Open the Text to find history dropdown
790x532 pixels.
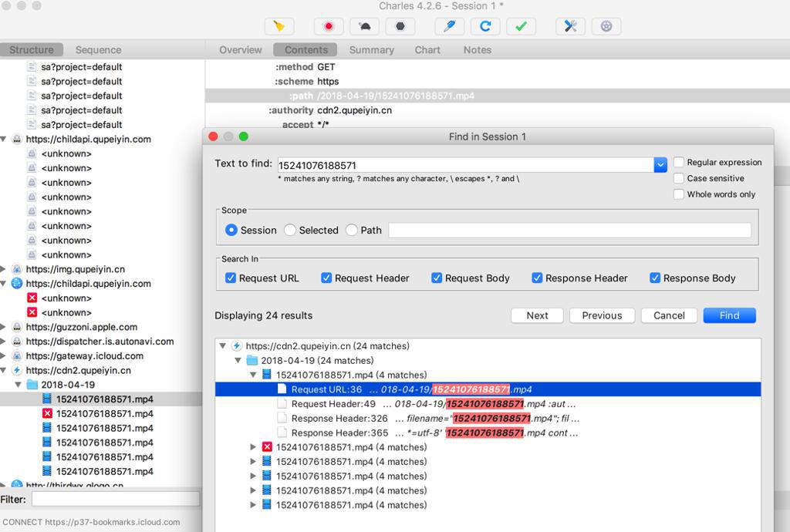pos(660,164)
